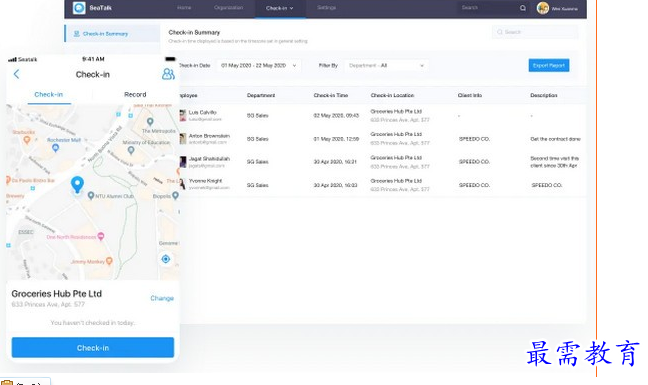Switch to the Record tab on phone
Image resolution: width=648 pixels, height=385 pixels.
point(135,95)
